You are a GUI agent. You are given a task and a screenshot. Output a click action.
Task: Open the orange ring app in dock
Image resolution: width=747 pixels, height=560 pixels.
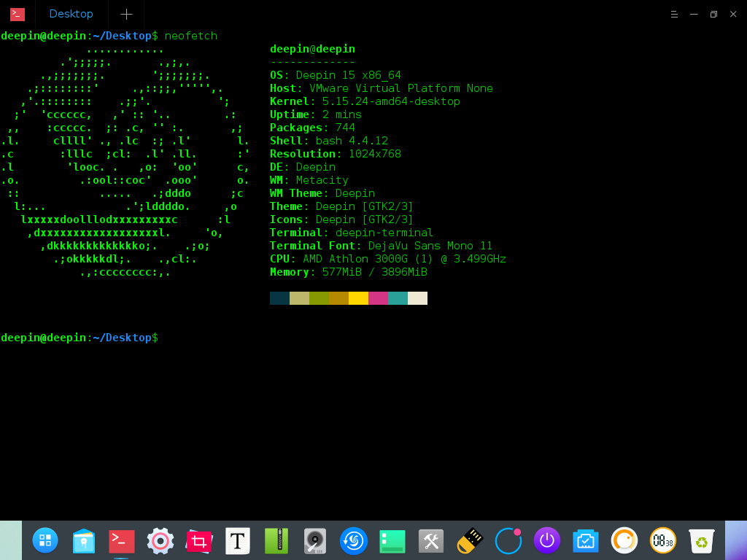tap(624, 540)
